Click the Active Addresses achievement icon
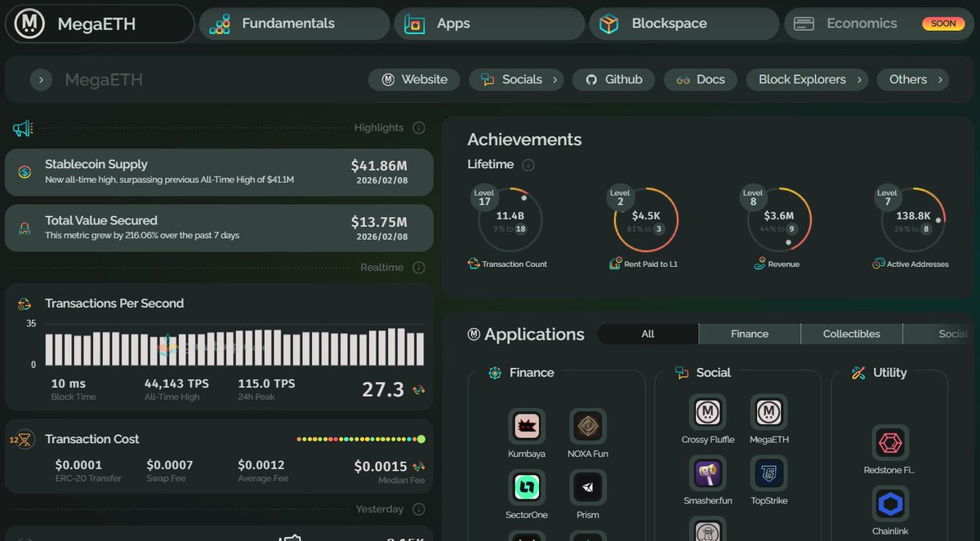Image resolution: width=980 pixels, height=541 pixels. coord(879,264)
